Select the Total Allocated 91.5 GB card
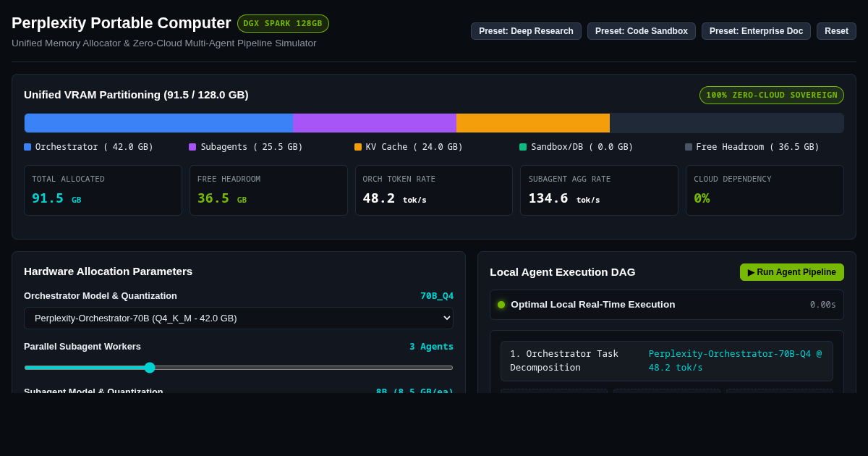Image resolution: width=868 pixels, height=456 pixels. pos(103,190)
